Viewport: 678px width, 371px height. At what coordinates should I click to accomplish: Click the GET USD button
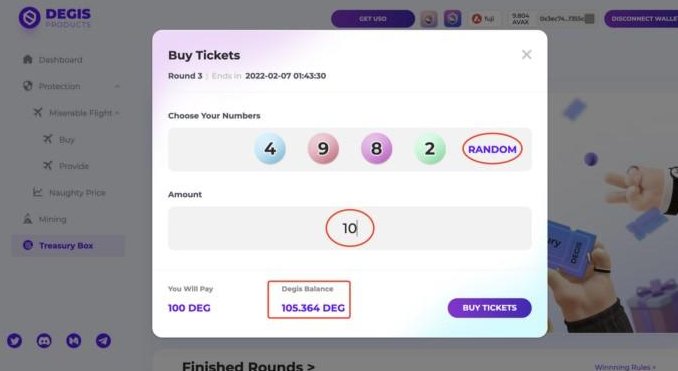tap(373, 19)
